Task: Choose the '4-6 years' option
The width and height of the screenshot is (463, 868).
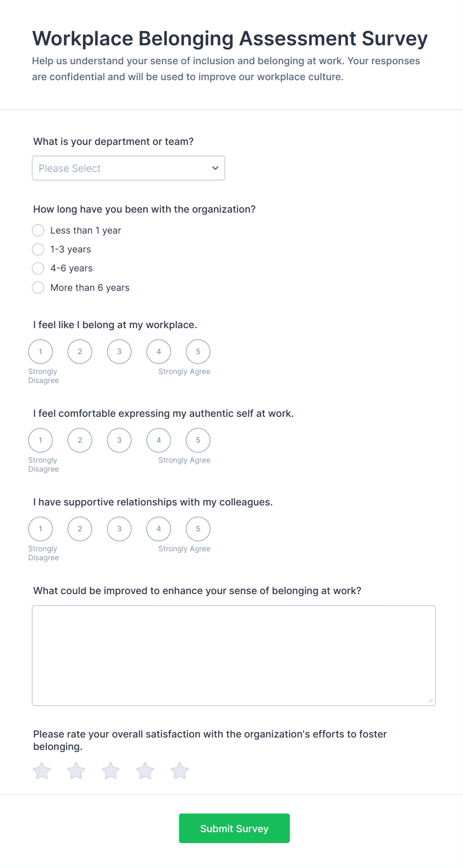Action: pyautogui.click(x=38, y=268)
